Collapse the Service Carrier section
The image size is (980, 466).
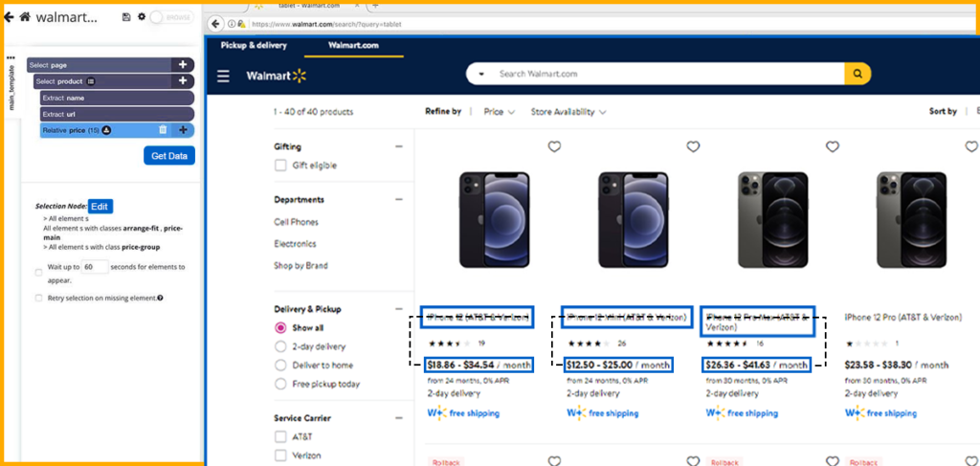click(x=399, y=418)
